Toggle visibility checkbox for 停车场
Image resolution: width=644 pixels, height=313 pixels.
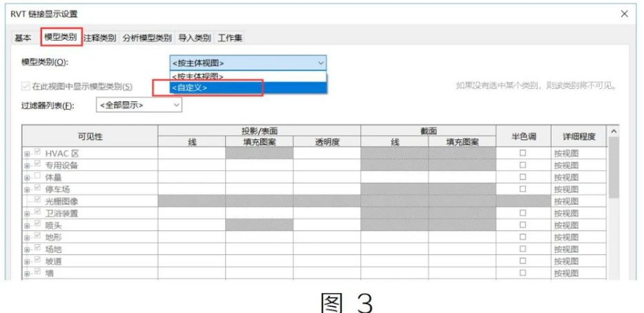click(38, 188)
